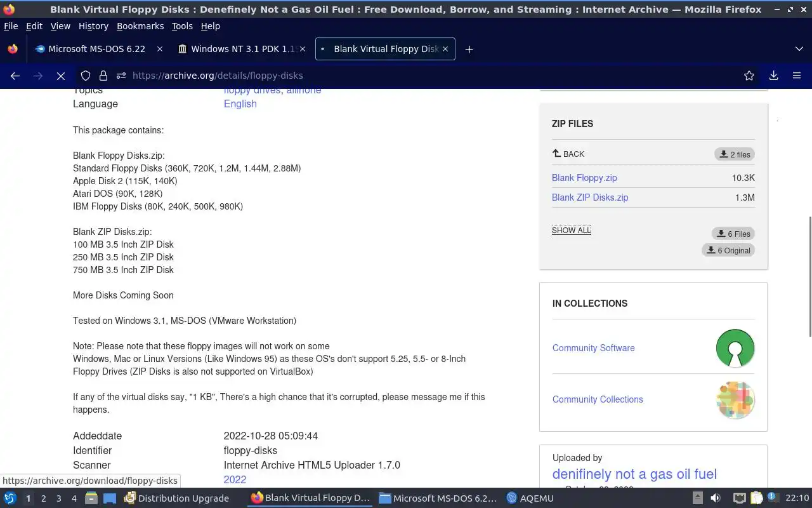Open the volume speaker tray icon
The width and height of the screenshot is (812, 508).
(x=716, y=498)
